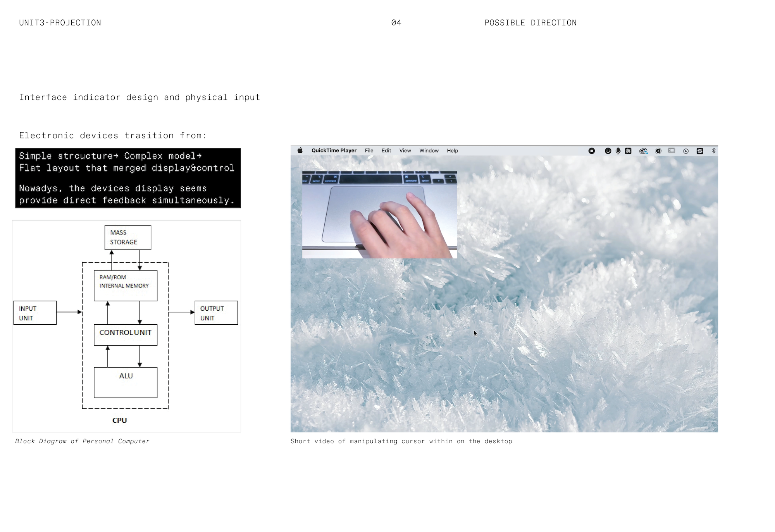Click the RAM/ROM INTERNAL MEMORY block

(126, 286)
